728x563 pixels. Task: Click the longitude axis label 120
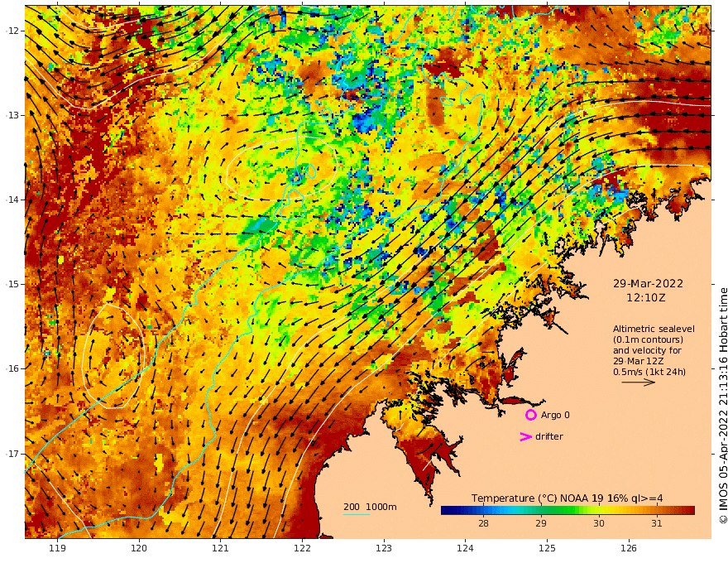pos(139,548)
